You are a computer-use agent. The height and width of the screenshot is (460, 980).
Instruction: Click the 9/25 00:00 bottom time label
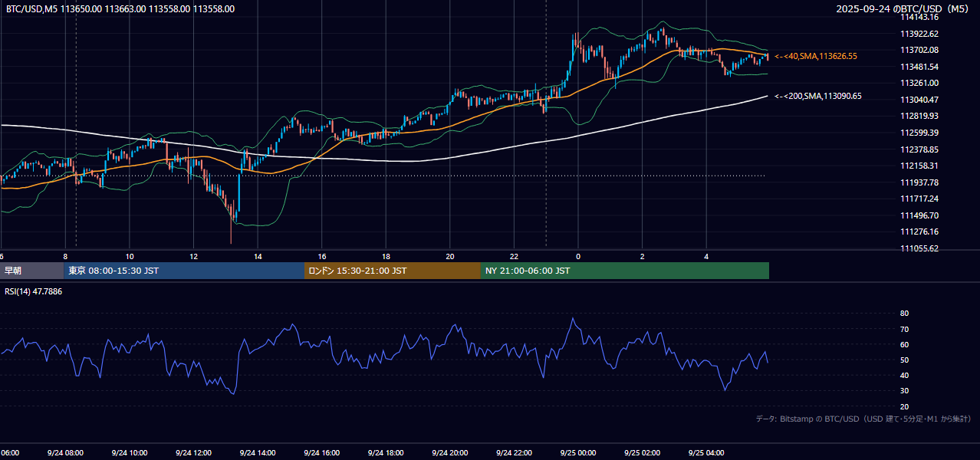click(578, 453)
